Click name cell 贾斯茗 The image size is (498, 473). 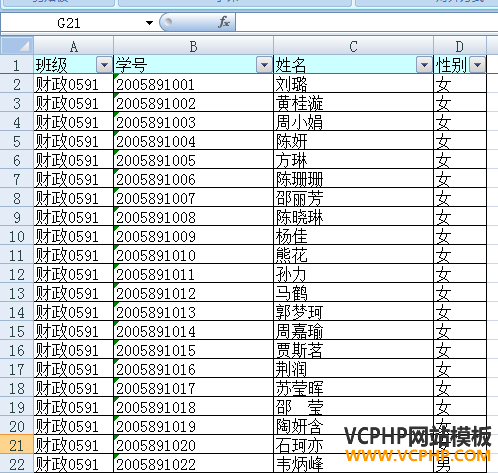coord(353,350)
